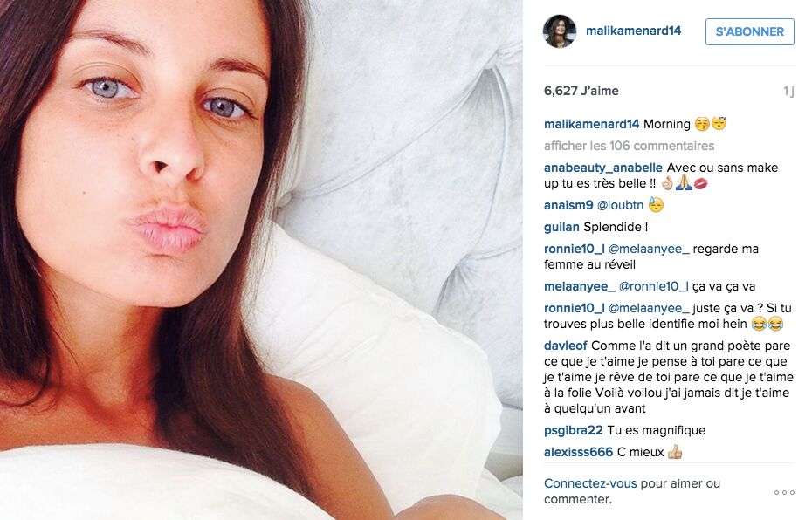Open malikamenard14 username in header

(x=633, y=31)
